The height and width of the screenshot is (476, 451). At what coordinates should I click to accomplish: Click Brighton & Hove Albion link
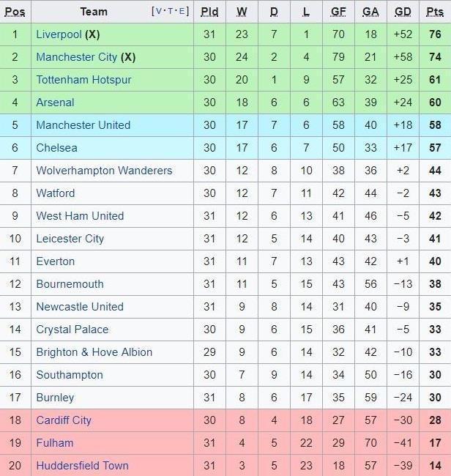(x=94, y=352)
